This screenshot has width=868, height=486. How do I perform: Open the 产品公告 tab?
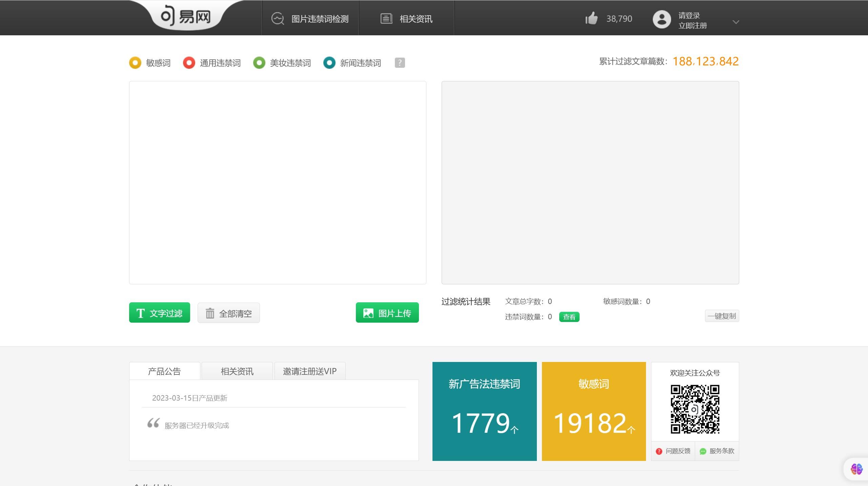point(164,371)
